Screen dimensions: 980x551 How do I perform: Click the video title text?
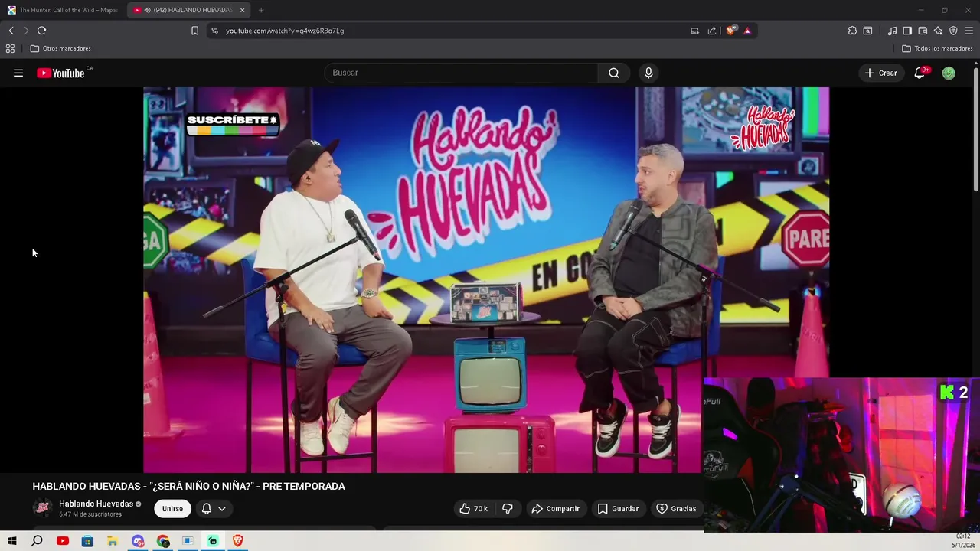click(188, 486)
